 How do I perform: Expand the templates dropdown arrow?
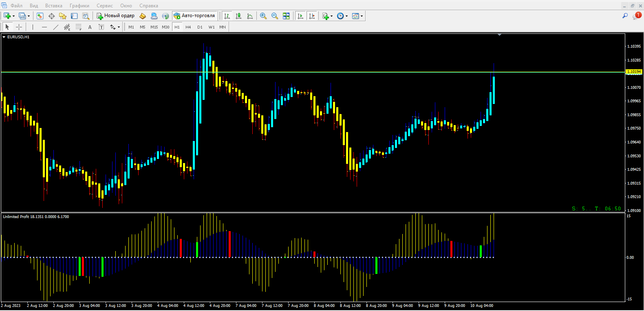pyautogui.click(x=362, y=16)
